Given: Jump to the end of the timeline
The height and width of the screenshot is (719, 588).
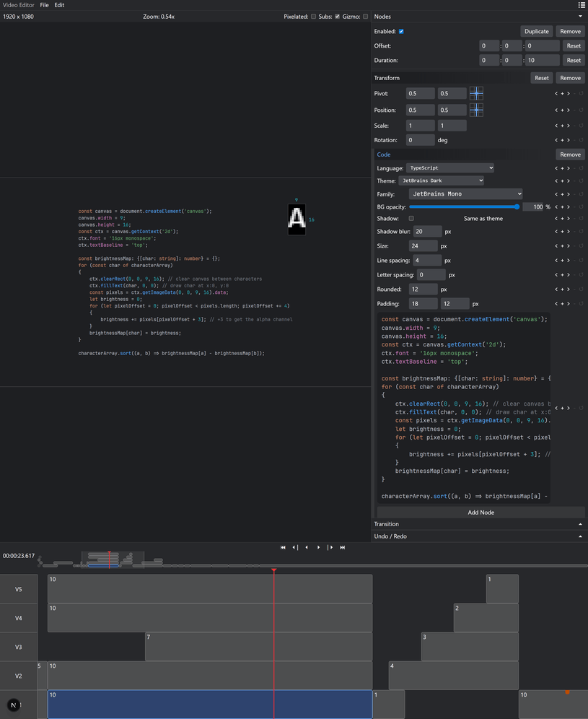Looking at the screenshot, I should coord(343,547).
